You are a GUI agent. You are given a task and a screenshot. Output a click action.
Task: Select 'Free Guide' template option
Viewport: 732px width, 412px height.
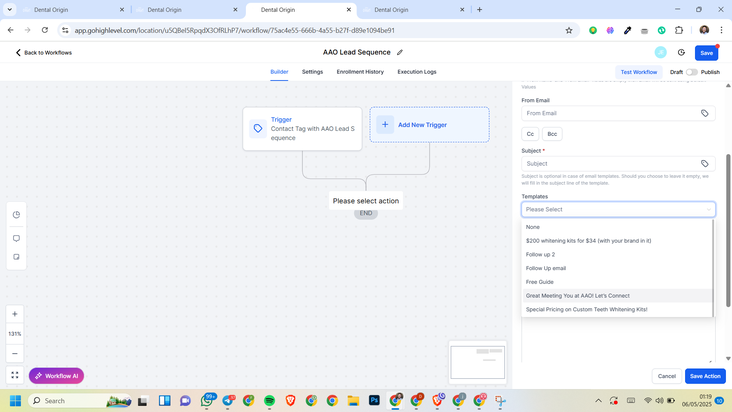540,282
